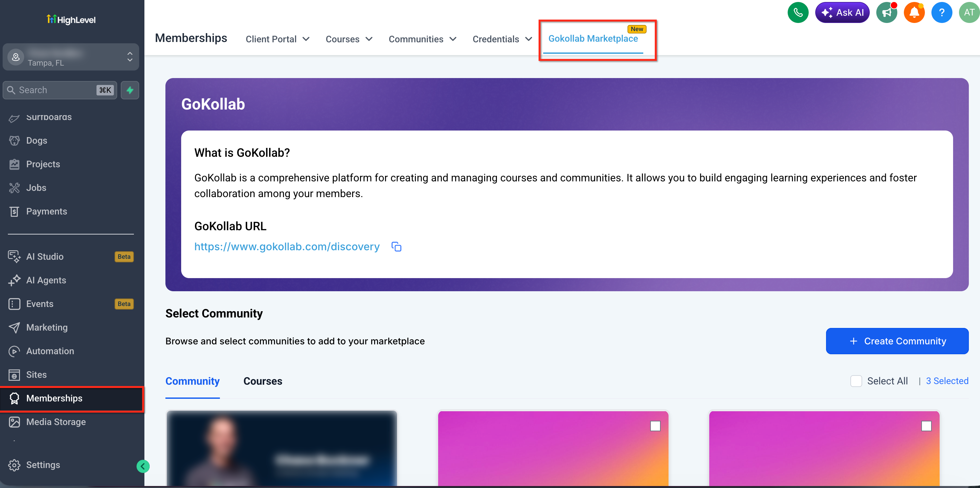
Task: Copy the GoKollab URL with copy icon
Action: pos(396,247)
